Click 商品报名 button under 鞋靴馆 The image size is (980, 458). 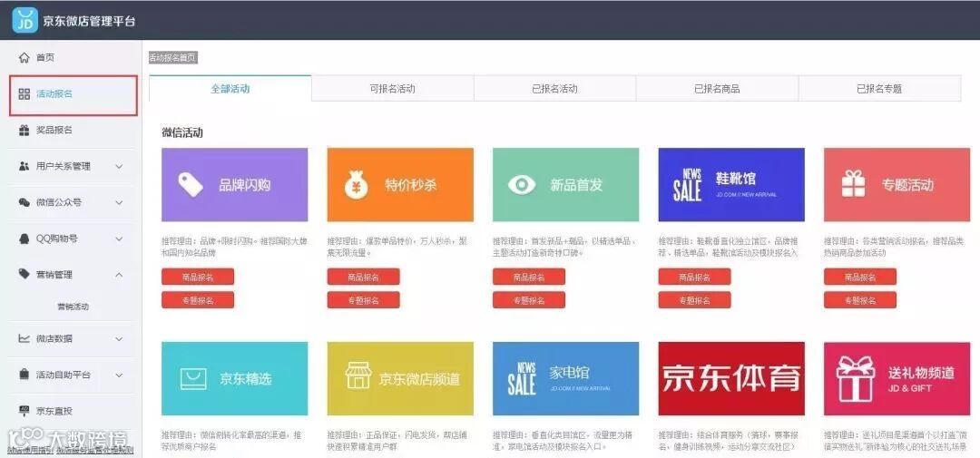click(694, 277)
